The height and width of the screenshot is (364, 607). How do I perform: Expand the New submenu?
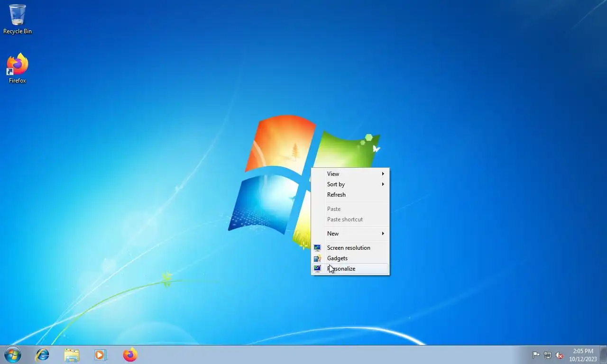click(x=350, y=234)
